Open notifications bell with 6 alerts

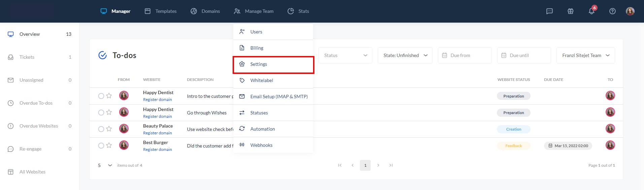(x=591, y=11)
